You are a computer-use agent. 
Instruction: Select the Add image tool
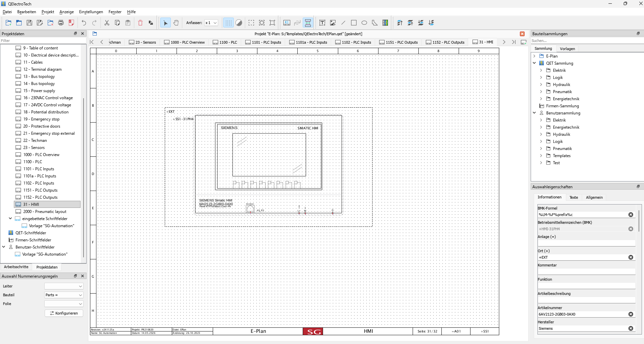(x=333, y=23)
